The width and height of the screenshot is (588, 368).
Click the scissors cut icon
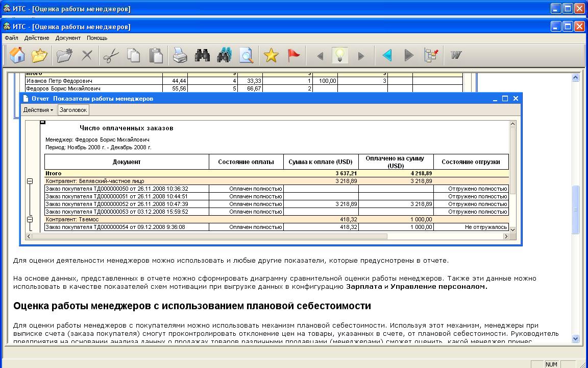click(x=111, y=55)
